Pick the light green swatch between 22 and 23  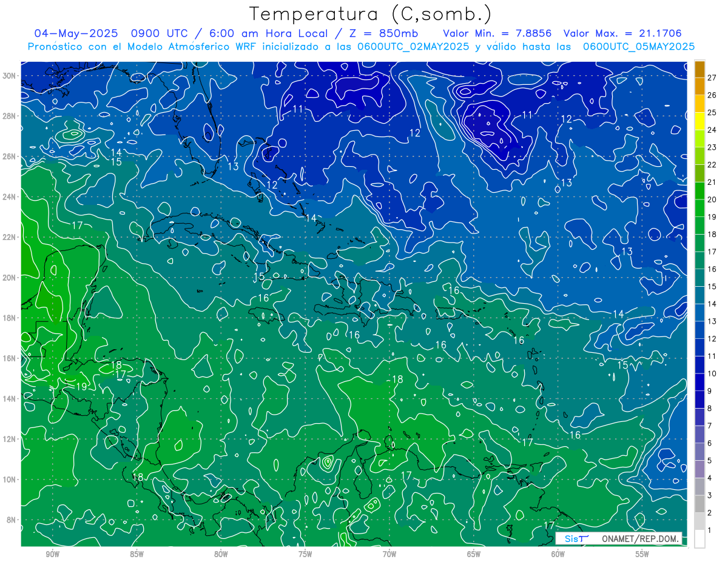699,156
